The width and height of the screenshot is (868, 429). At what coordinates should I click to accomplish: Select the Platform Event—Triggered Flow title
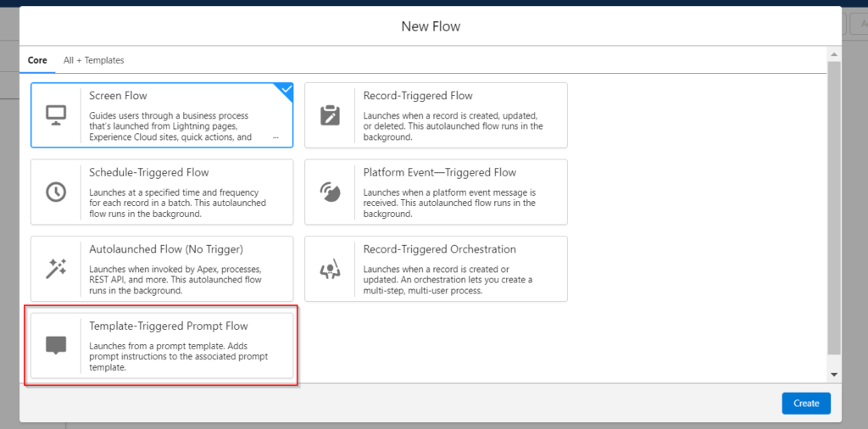440,173
